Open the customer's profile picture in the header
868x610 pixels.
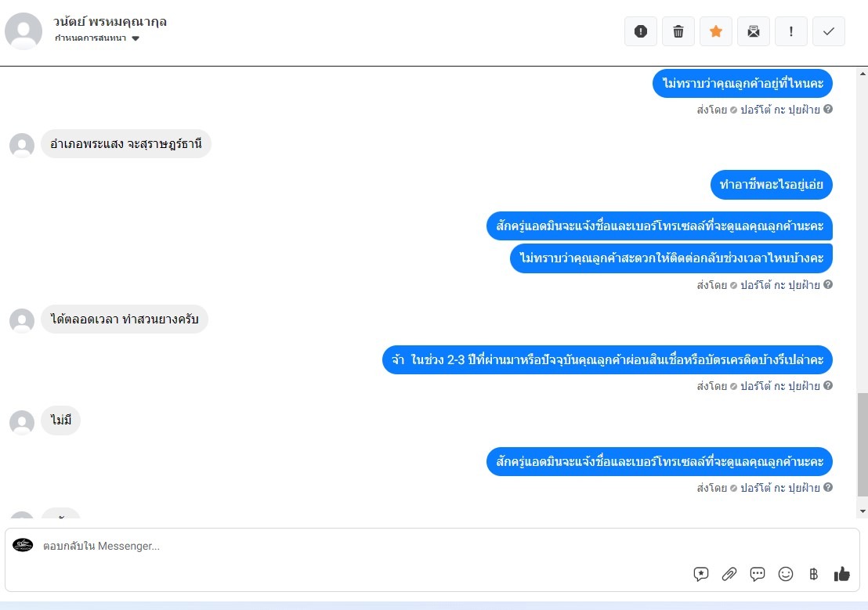[x=24, y=31]
